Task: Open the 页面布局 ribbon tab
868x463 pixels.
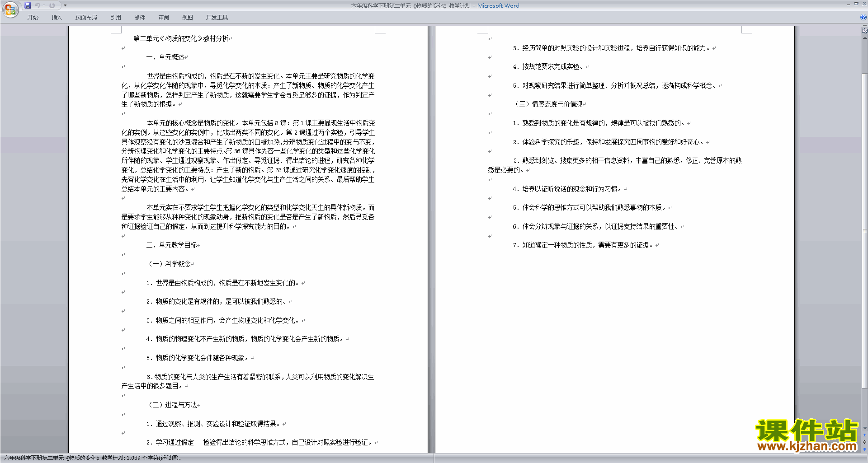Action: click(86, 18)
